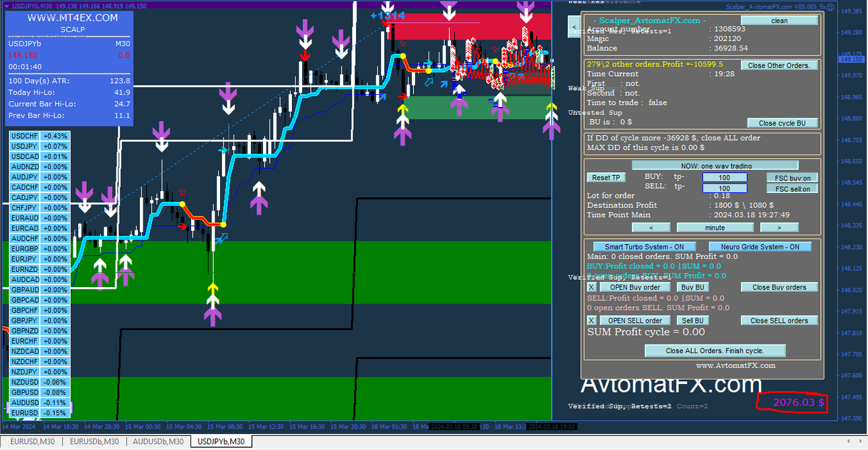Switch to the EURUSDb,M30 chart tab
868x450 pixels.
pyautogui.click(x=94, y=441)
